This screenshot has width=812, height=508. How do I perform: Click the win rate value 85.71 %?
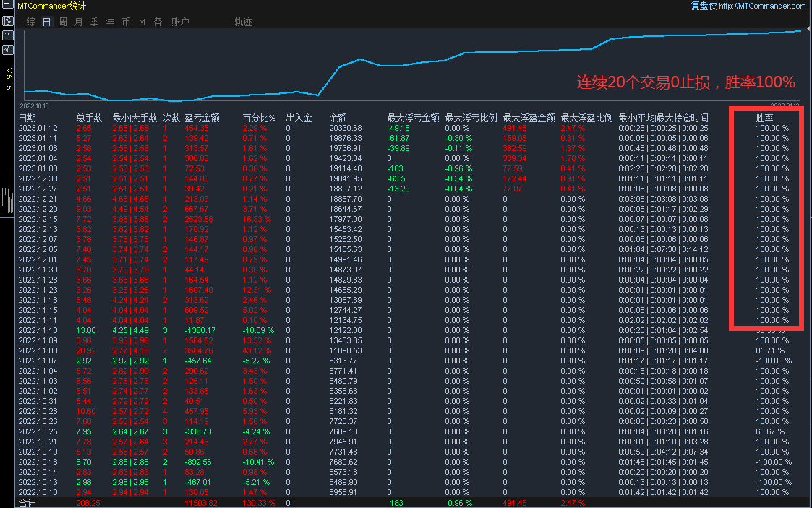pyautogui.click(x=770, y=350)
